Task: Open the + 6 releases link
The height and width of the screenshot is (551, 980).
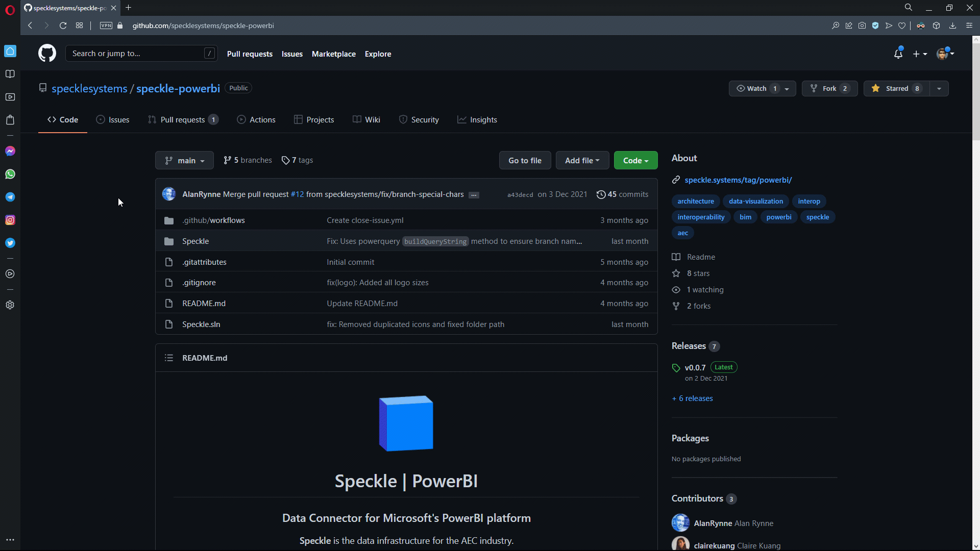Action: pos(693,398)
